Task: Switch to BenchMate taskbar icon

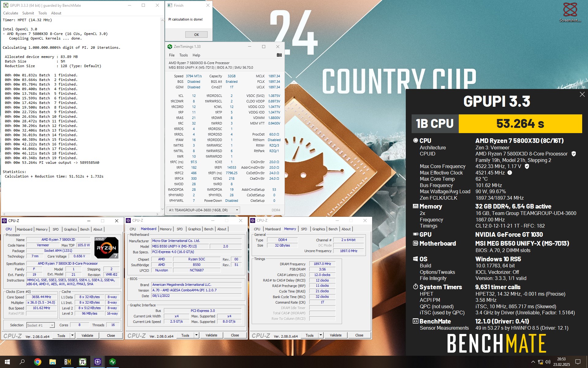Action: click(x=67, y=362)
